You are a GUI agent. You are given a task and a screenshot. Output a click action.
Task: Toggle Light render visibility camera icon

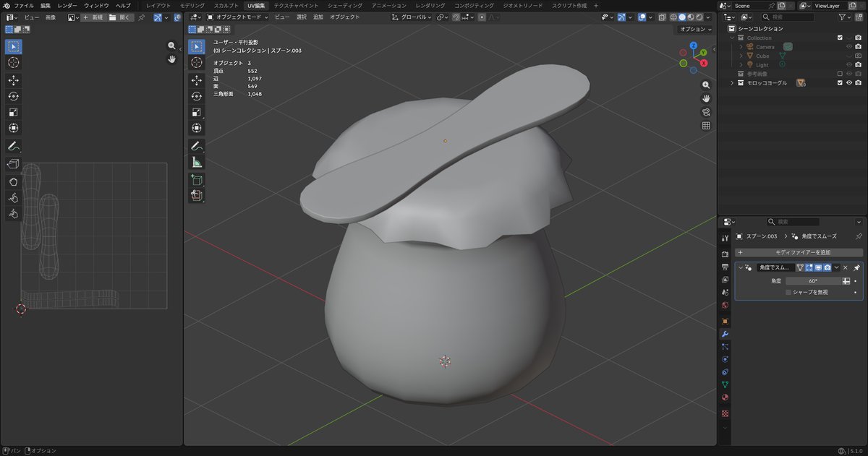pyautogui.click(x=859, y=65)
